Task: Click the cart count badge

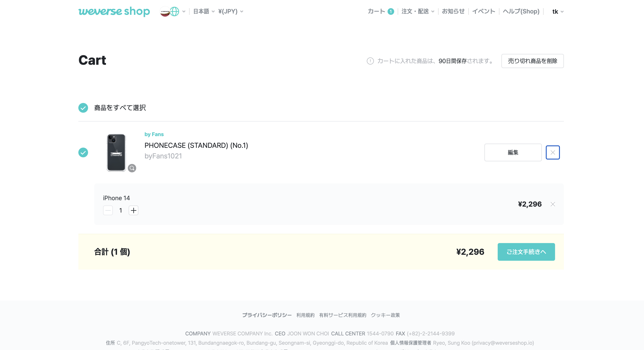Action: click(x=390, y=11)
